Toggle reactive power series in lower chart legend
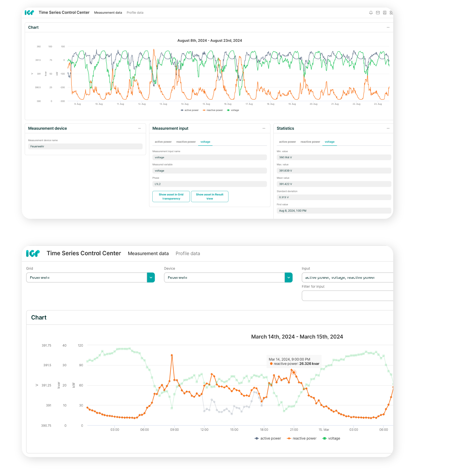The height and width of the screenshot is (476, 476). click(x=302, y=439)
